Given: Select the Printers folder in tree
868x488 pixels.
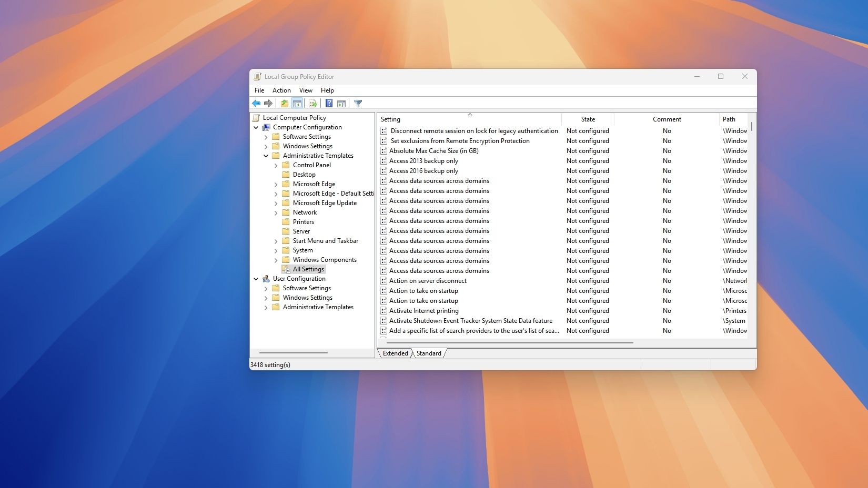Looking at the screenshot, I should [x=303, y=222].
